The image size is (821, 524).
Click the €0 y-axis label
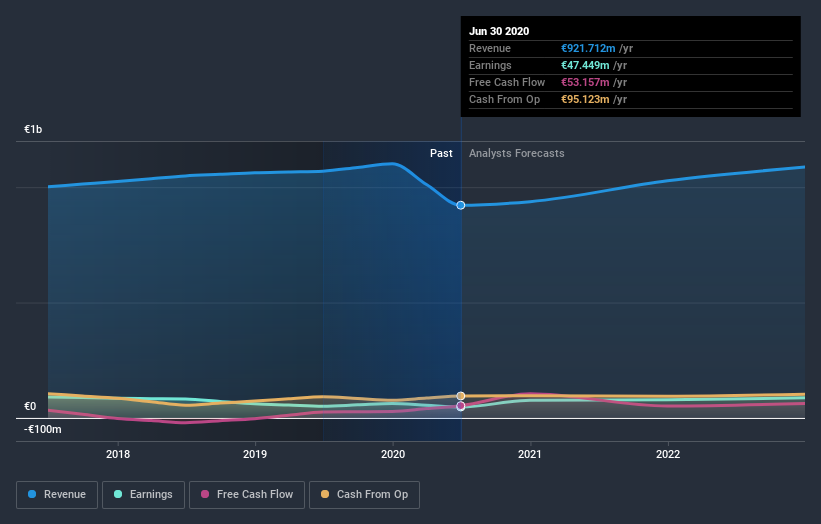(x=30, y=406)
